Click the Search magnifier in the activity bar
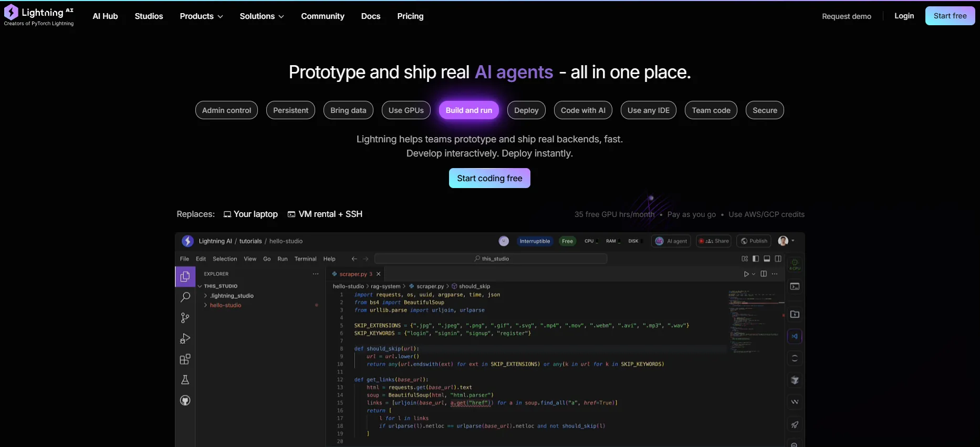This screenshot has width=980, height=447. click(185, 297)
